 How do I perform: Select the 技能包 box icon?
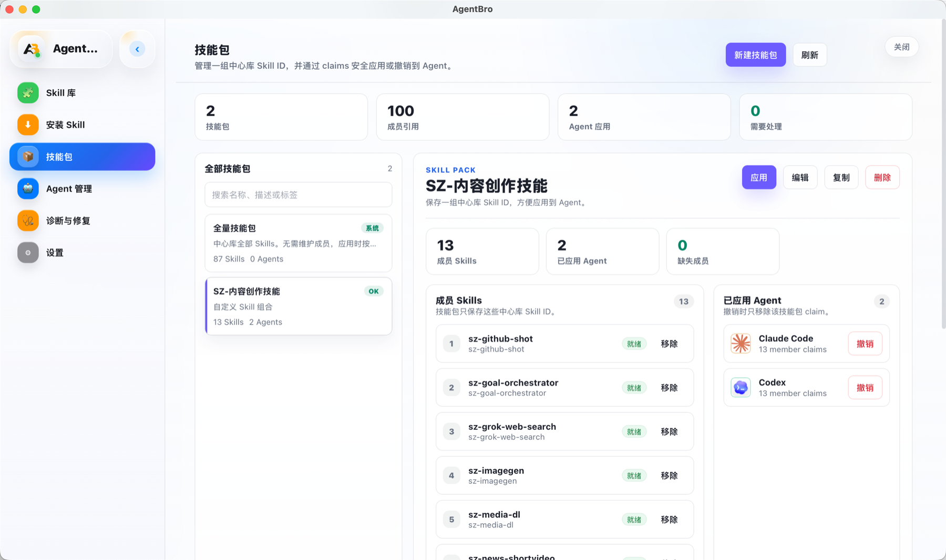(x=28, y=157)
